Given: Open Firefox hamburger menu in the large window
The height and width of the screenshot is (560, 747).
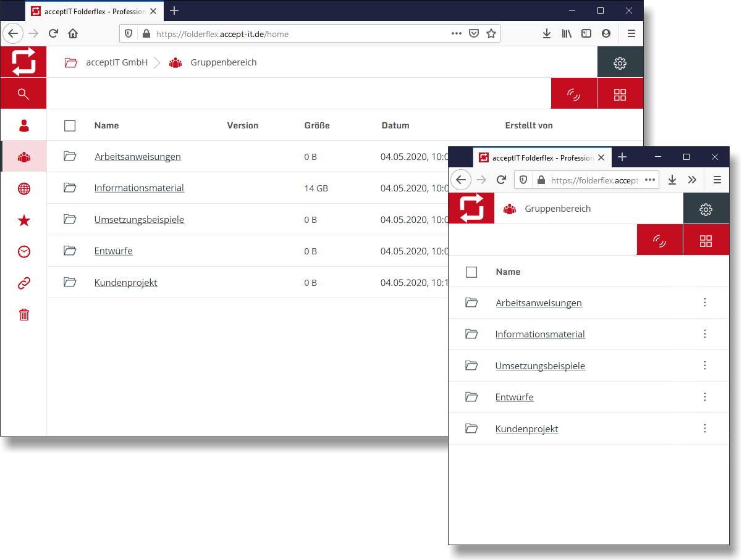Looking at the screenshot, I should point(631,34).
